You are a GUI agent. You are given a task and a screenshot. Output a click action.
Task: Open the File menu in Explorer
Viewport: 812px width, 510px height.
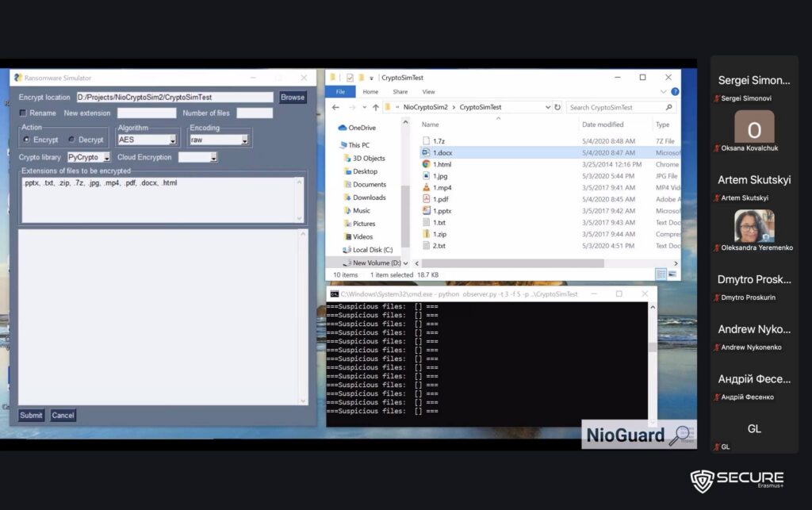339,92
